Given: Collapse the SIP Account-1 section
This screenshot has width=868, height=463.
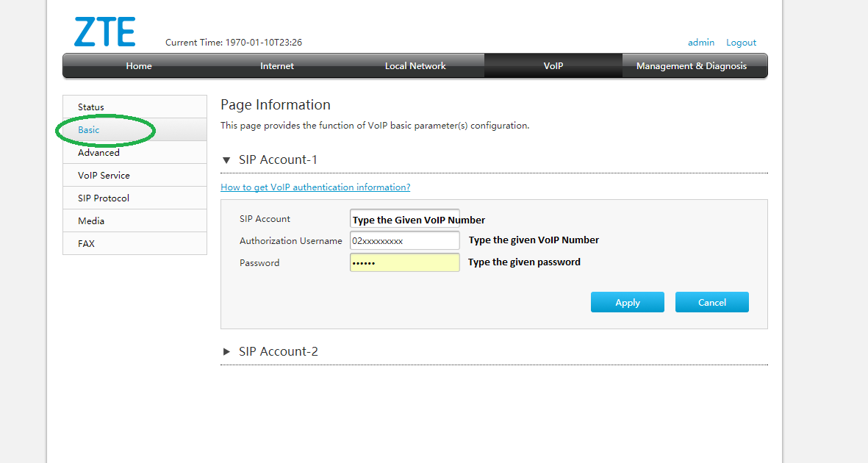Looking at the screenshot, I should [226, 160].
